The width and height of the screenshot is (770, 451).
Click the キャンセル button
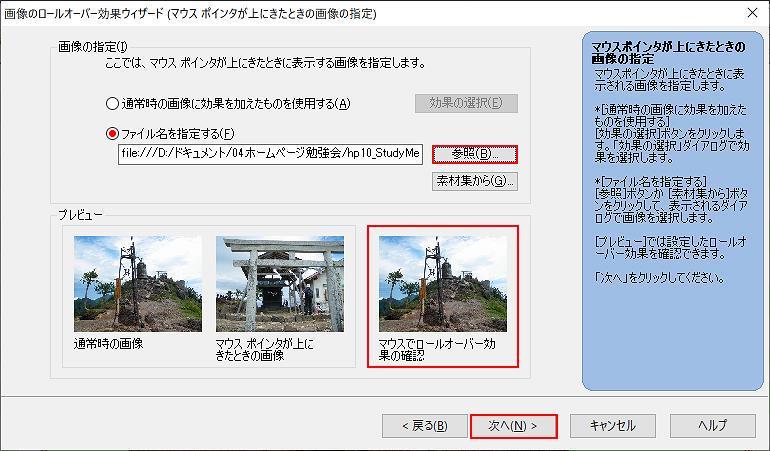[613, 426]
